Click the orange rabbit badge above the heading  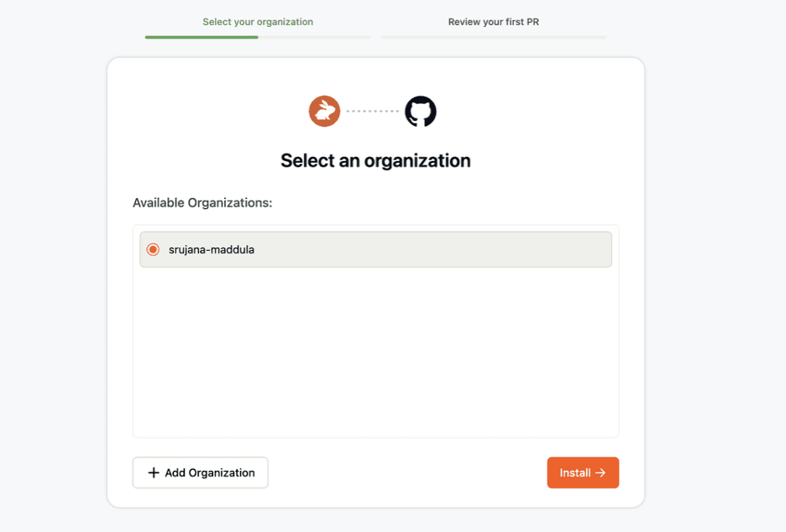(324, 111)
